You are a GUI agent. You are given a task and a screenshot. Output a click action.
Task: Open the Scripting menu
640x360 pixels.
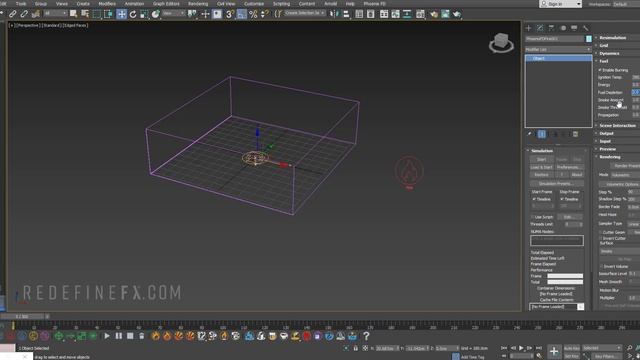coord(281,4)
